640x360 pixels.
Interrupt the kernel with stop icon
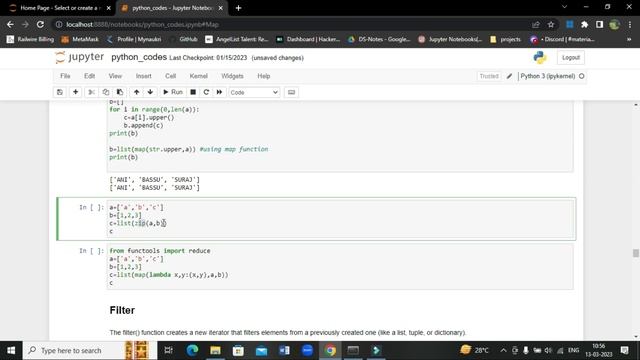193,92
